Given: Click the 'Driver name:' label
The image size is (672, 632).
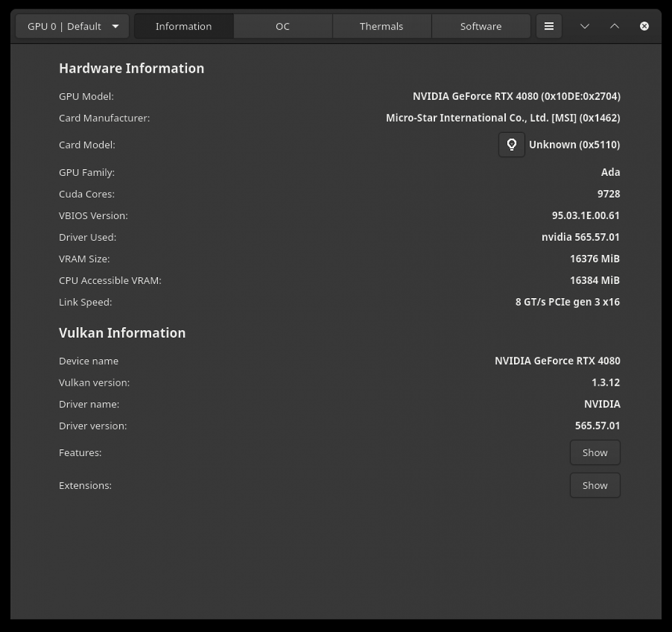Looking at the screenshot, I should point(89,404).
